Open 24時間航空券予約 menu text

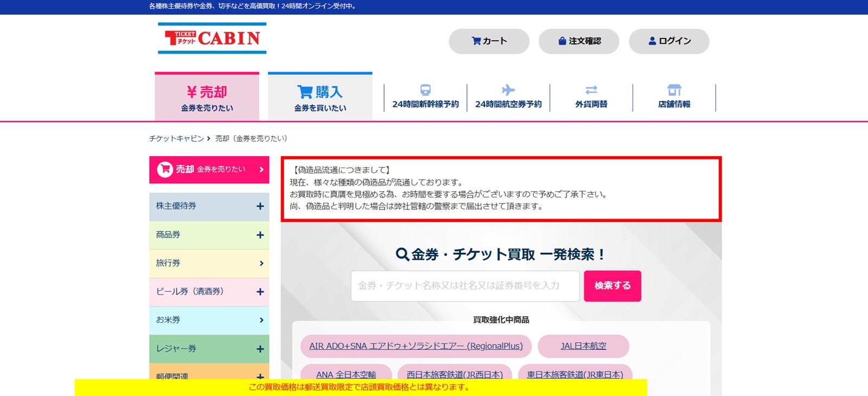coord(508,104)
